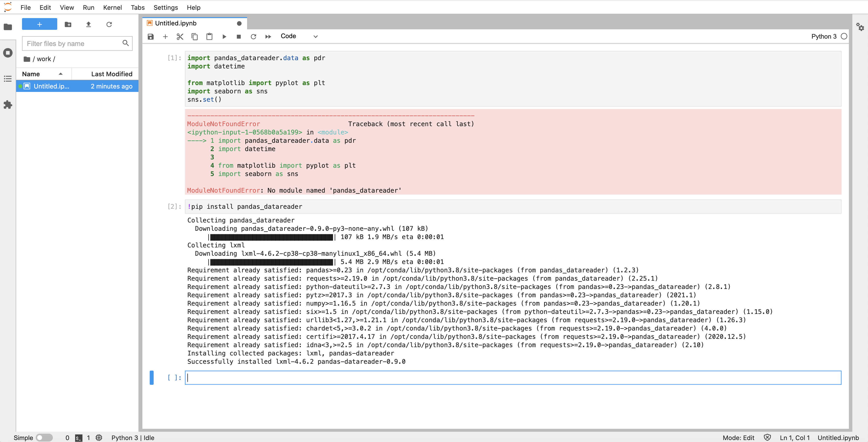
Task: Open the Extension Manager puzzle icon
Action: point(8,105)
